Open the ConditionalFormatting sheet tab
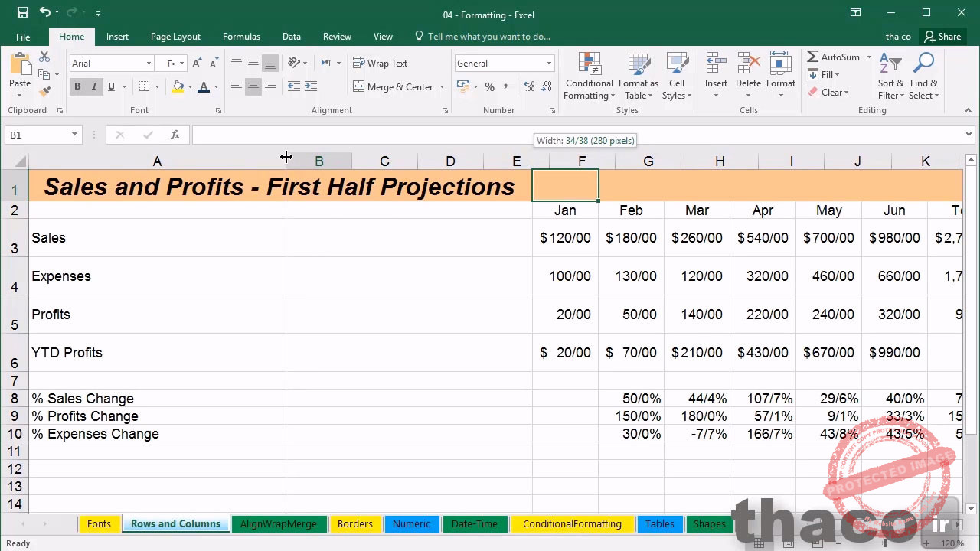Image resolution: width=980 pixels, height=551 pixels. (x=572, y=524)
